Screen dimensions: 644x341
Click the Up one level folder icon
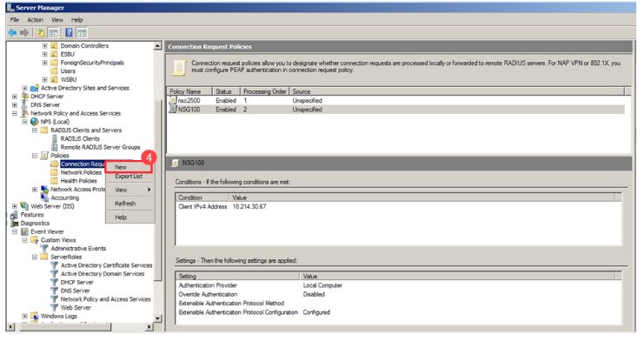[x=40, y=33]
